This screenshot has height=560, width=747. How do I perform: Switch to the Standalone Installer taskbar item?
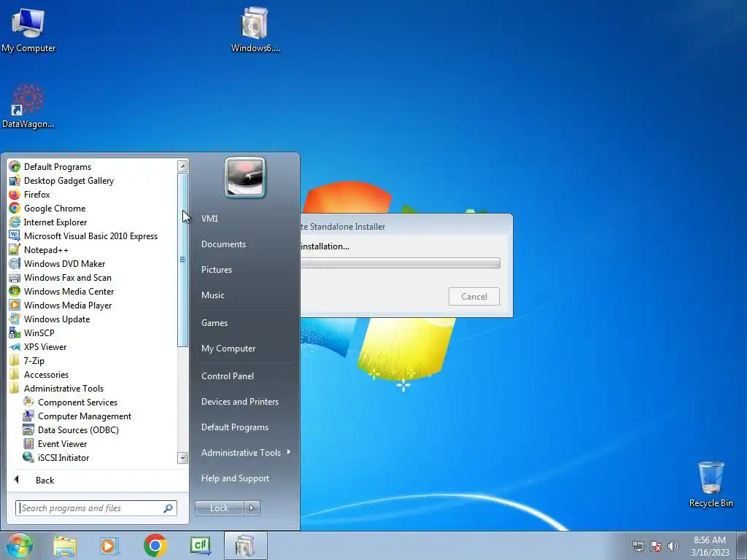(245, 545)
